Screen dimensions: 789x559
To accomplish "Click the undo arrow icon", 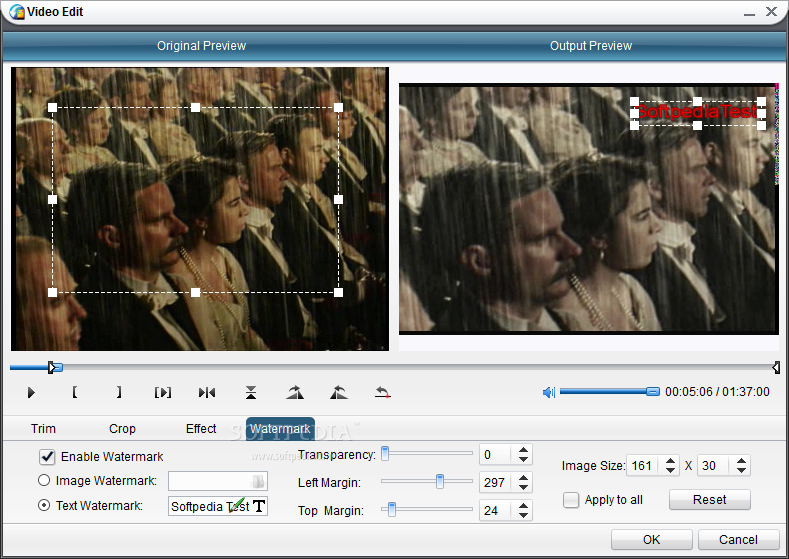I will (382, 392).
